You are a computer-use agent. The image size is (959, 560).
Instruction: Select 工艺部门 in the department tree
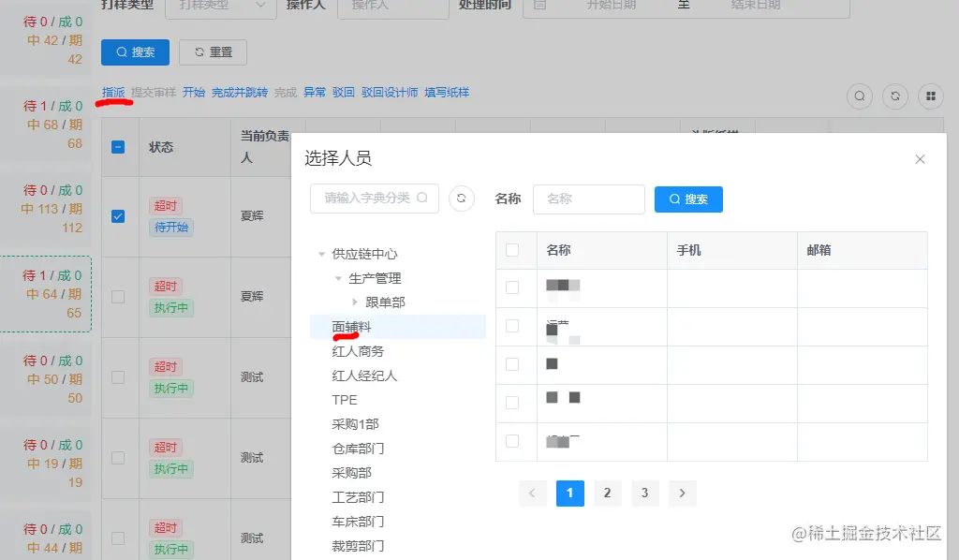[358, 497]
